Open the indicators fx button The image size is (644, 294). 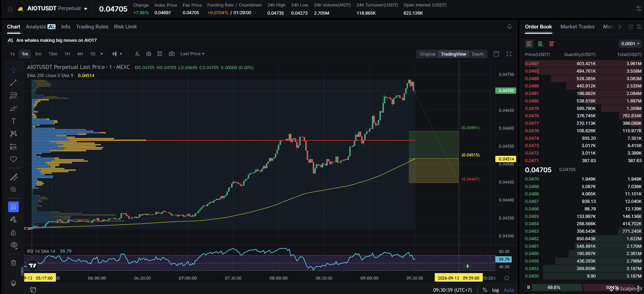[x=137, y=54]
